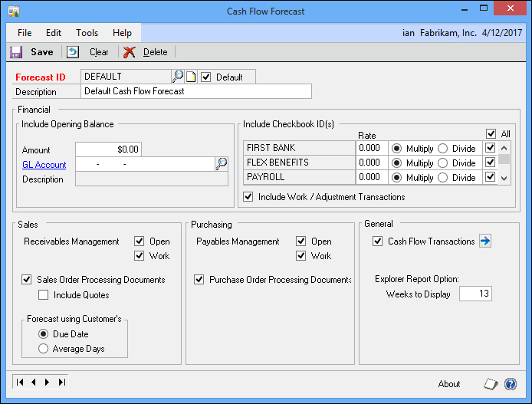532x404 pixels.
Task: Open the Forecast ID lookup magnifier
Action: coord(178,77)
